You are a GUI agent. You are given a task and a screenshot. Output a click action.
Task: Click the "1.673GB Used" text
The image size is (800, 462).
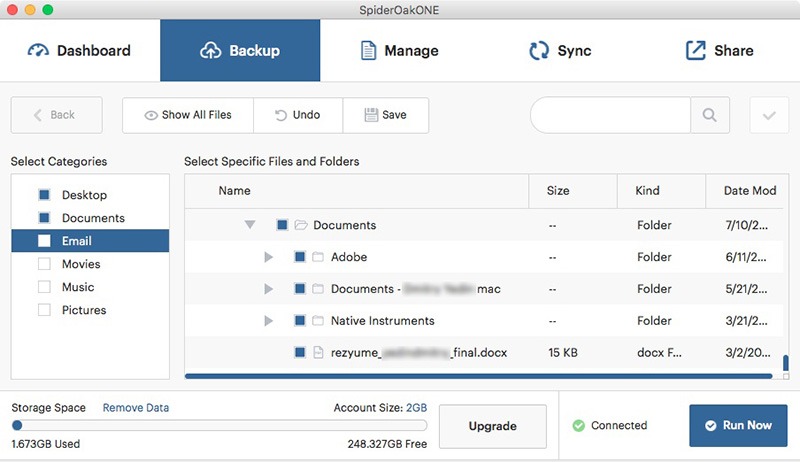(46, 444)
